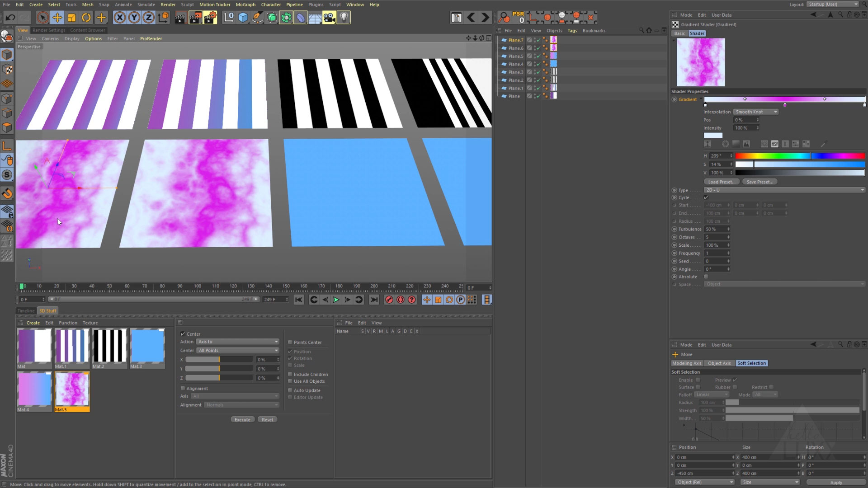The height and width of the screenshot is (488, 868).
Task: Expand the Gradient disclosure arrow
Action: (701, 99)
